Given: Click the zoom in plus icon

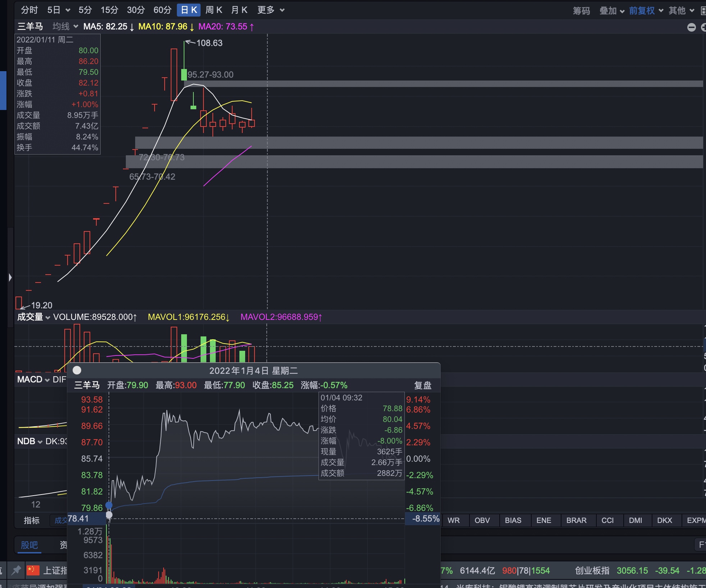Looking at the screenshot, I should (x=703, y=27).
